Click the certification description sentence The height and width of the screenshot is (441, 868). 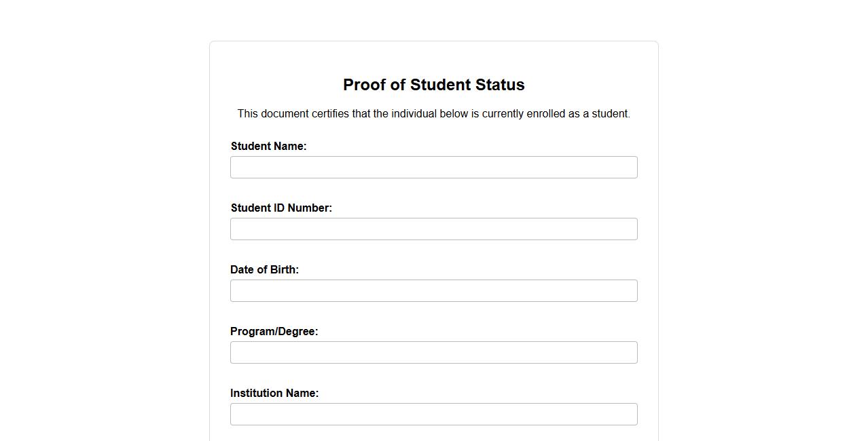433,114
